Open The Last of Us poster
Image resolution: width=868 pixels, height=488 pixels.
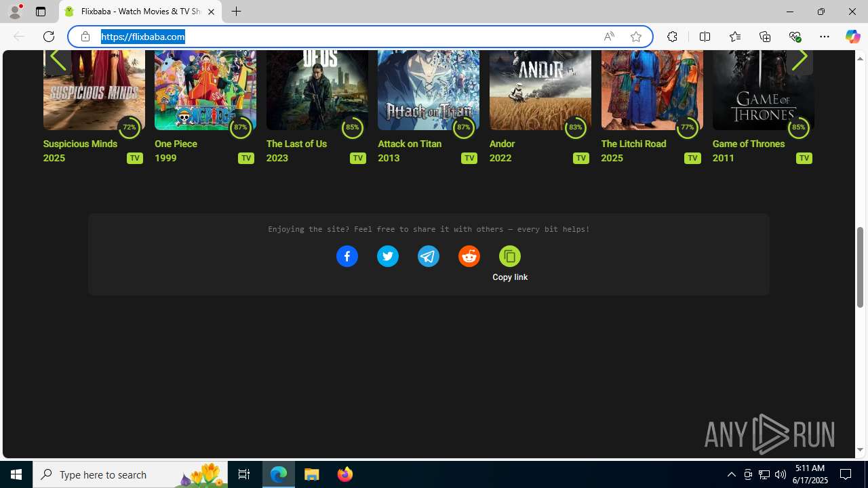[x=317, y=89]
